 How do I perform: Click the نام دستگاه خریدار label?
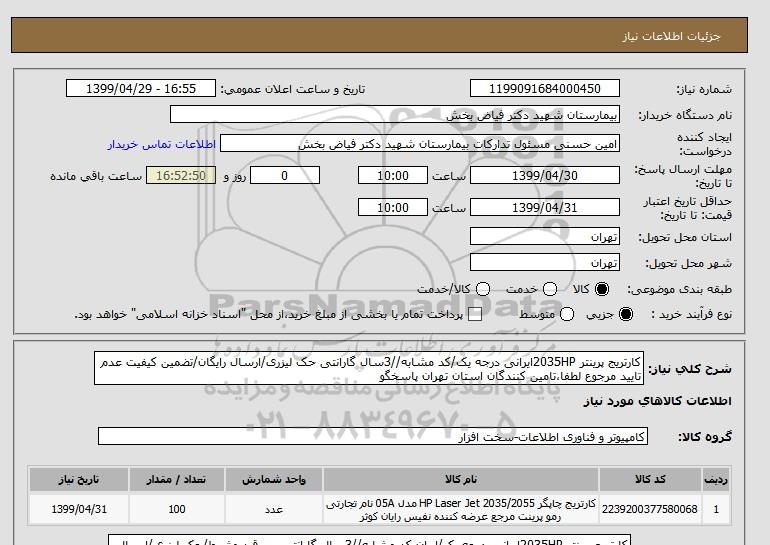(685, 115)
